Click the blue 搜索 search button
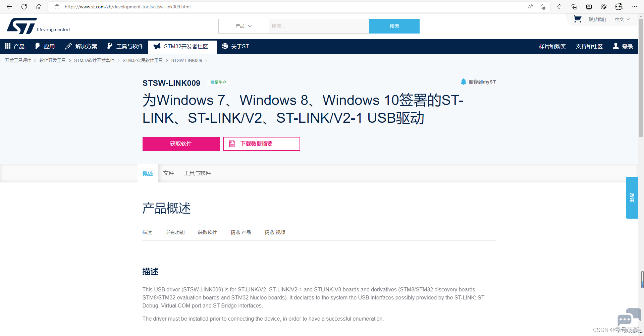Screen dimensions: 644x336 pos(394,26)
